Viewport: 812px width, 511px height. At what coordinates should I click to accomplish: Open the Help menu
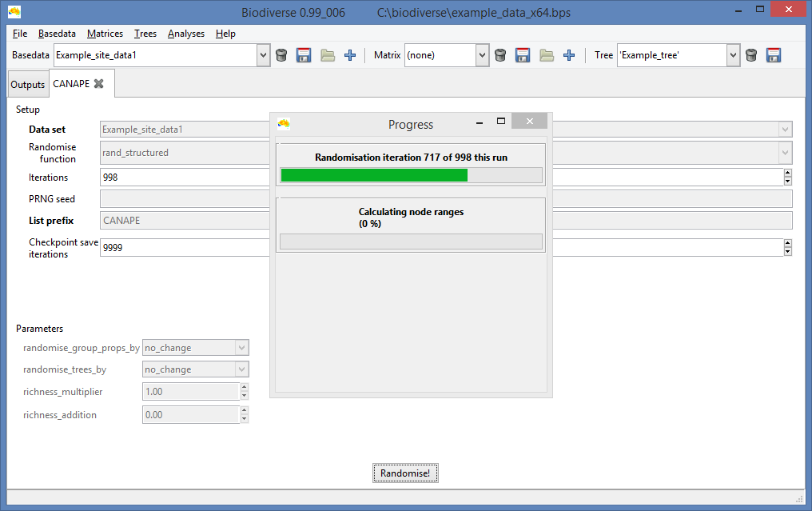click(225, 34)
